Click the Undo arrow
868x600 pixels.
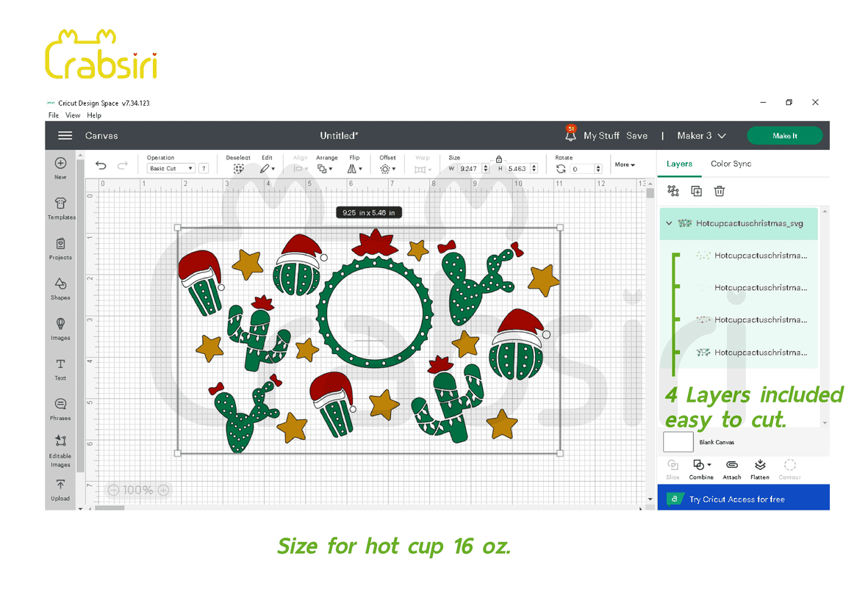pos(101,166)
